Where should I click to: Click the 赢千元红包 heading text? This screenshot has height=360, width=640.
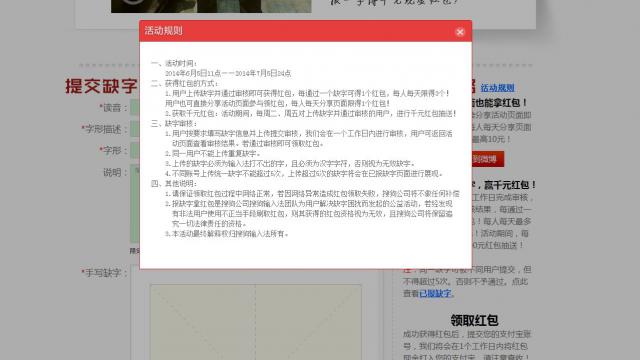click(x=509, y=185)
